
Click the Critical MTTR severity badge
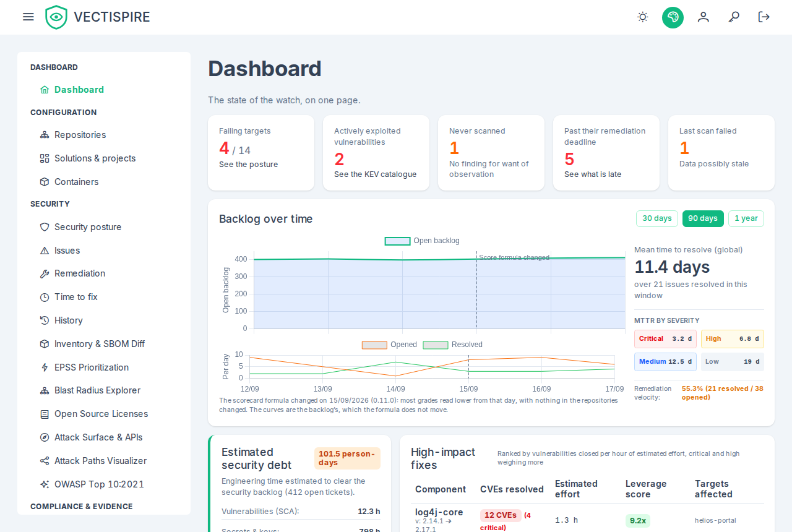point(666,339)
